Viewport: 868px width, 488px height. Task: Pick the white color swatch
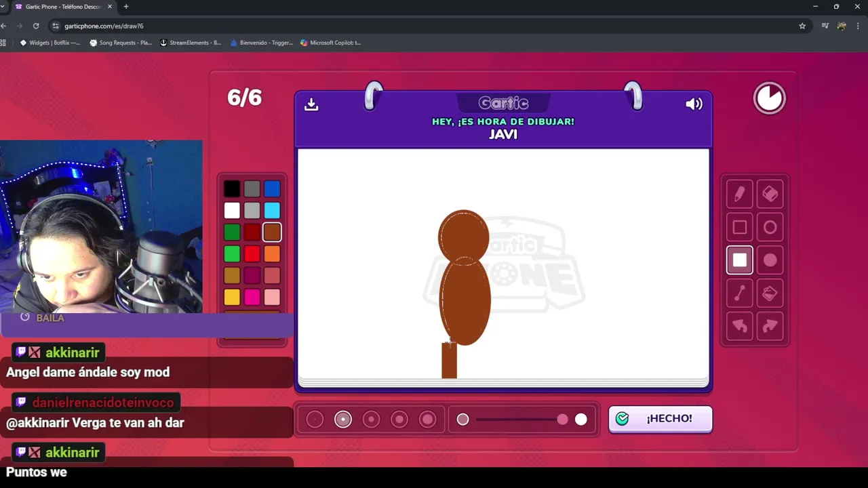coord(232,211)
